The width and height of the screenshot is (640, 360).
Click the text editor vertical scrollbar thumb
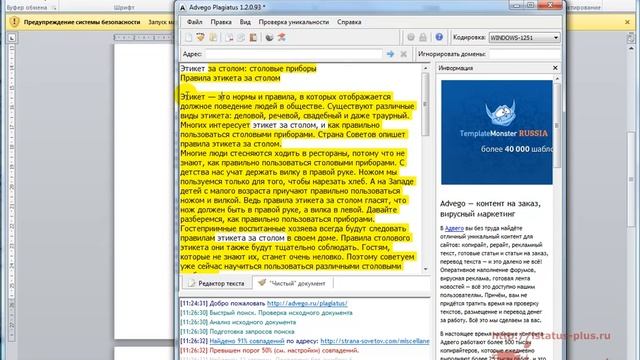(425, 104)
